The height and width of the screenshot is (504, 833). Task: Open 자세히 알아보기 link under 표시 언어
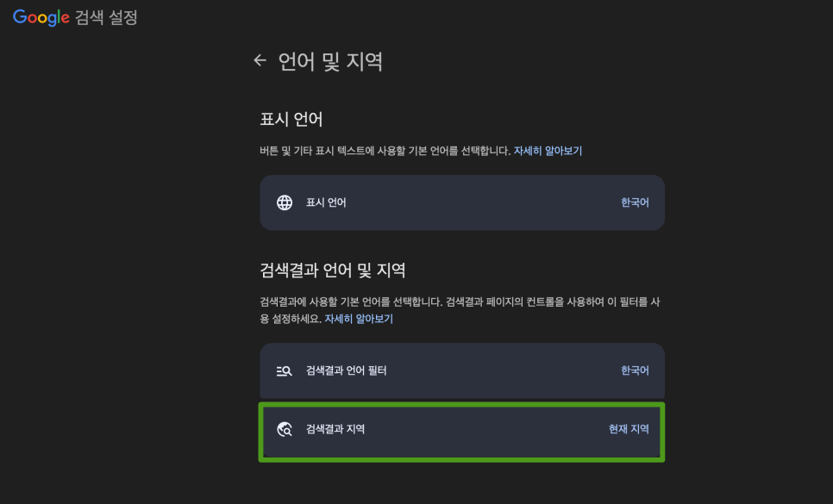(x=548, y=152)
